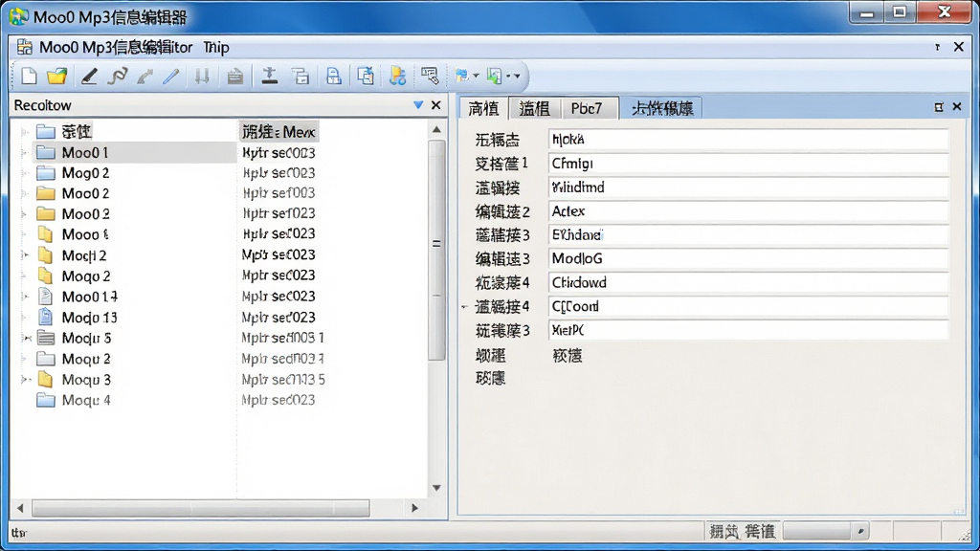Viewport: 980px width, 551px height.
Task: Click the horizontal scroll left arrow
Action: (20, 508)
